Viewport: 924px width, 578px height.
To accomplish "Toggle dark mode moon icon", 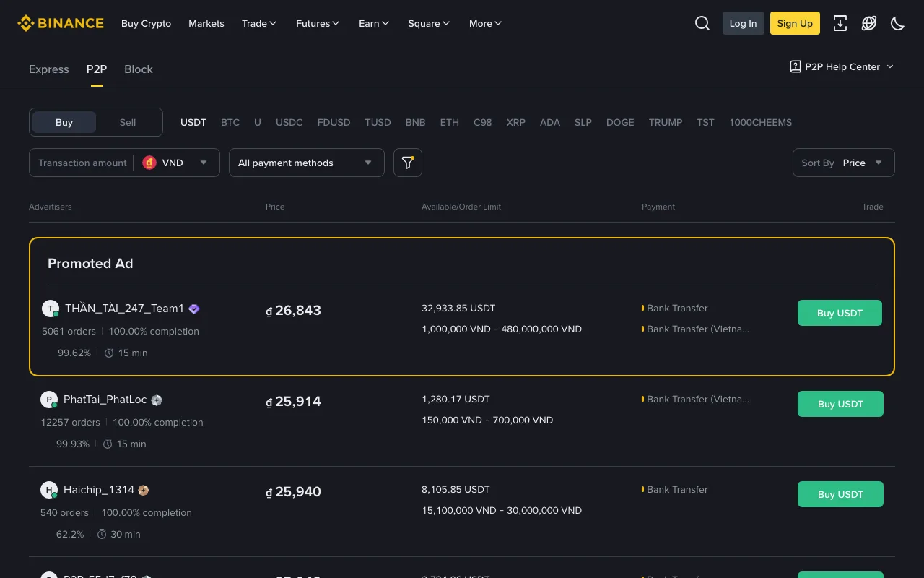I will (898, 23).
